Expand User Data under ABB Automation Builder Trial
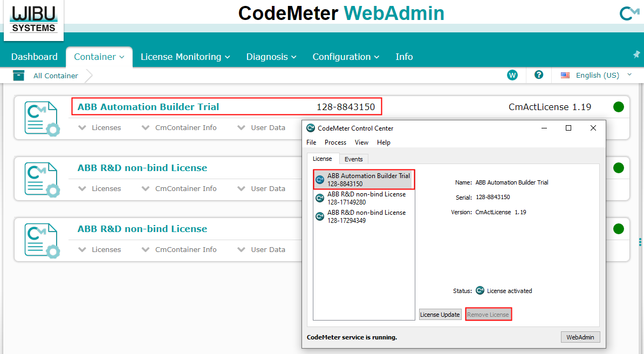The height and width of the screenshot is (354, 644). (261, 127)
